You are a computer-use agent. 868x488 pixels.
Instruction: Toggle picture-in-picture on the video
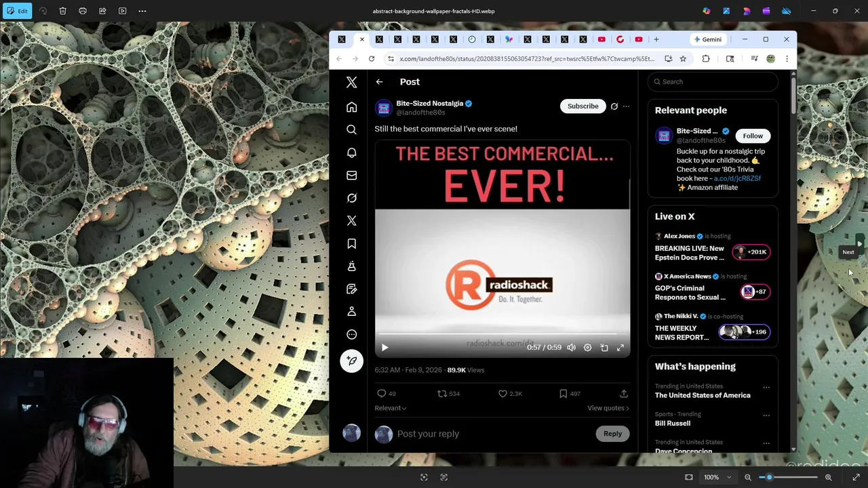[x=604, y=348]
